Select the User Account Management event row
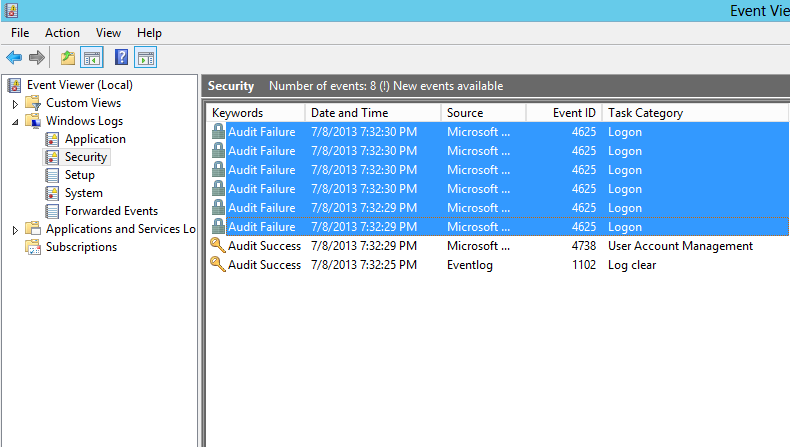 pos(498,246)
